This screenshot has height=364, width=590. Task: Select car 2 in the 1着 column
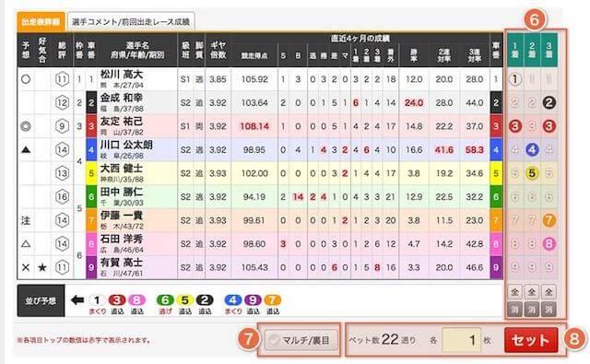(515, 102)
